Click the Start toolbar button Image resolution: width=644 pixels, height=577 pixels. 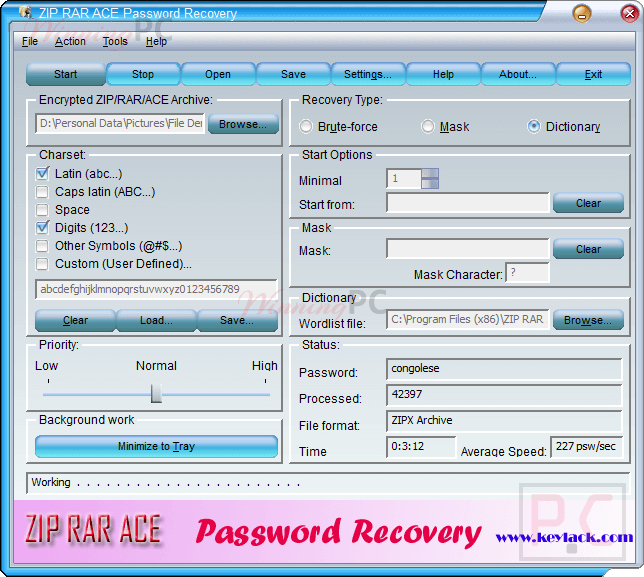coord(66,74)
